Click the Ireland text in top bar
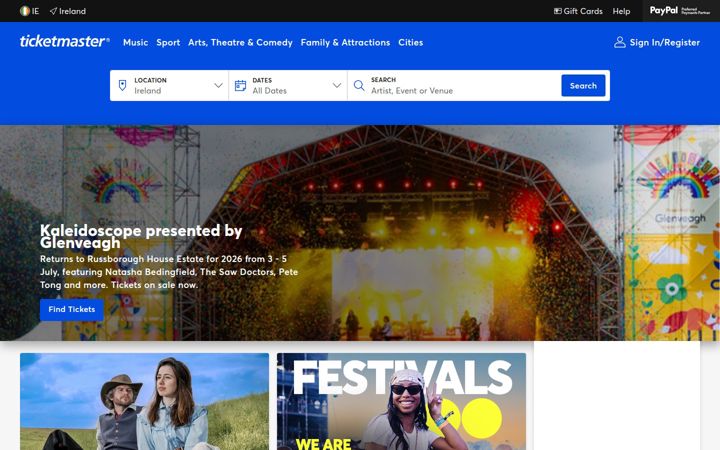Screen dimensions: 720x450 (x=72, y=11)
